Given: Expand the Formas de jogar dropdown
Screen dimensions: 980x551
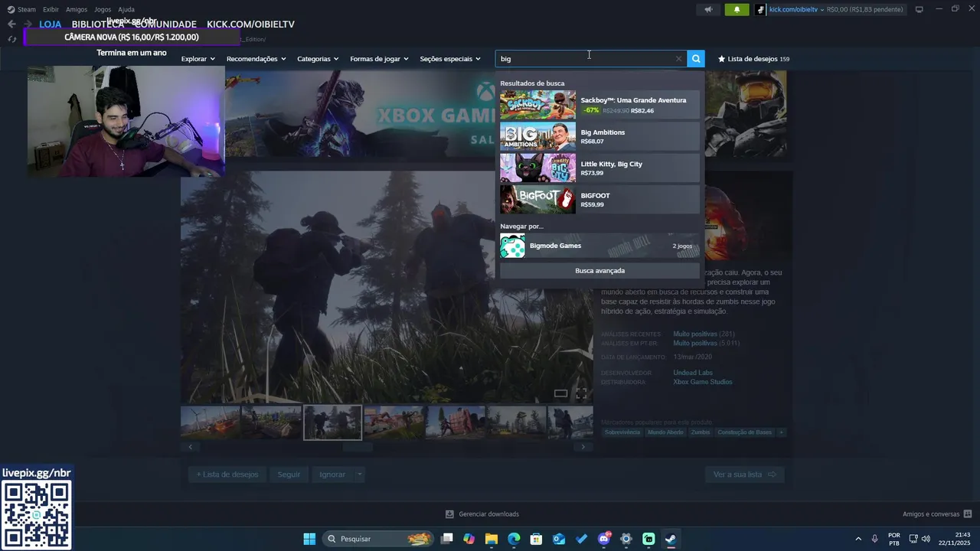Looking at the screenshot, I should coord(379,59).
